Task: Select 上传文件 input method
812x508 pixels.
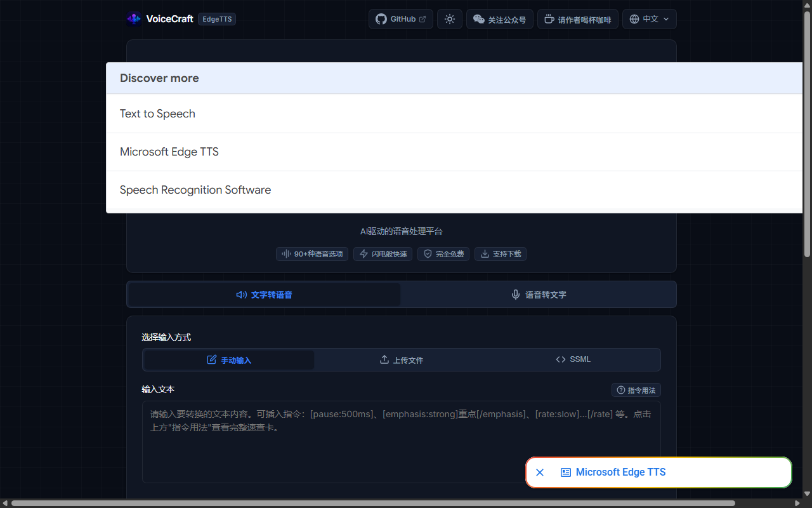Action: pos(402,360)
